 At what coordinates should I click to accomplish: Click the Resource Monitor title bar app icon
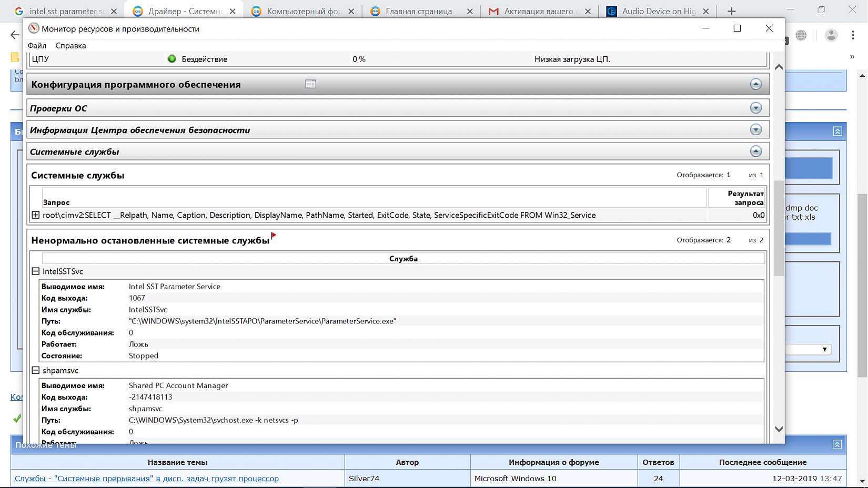34,28
